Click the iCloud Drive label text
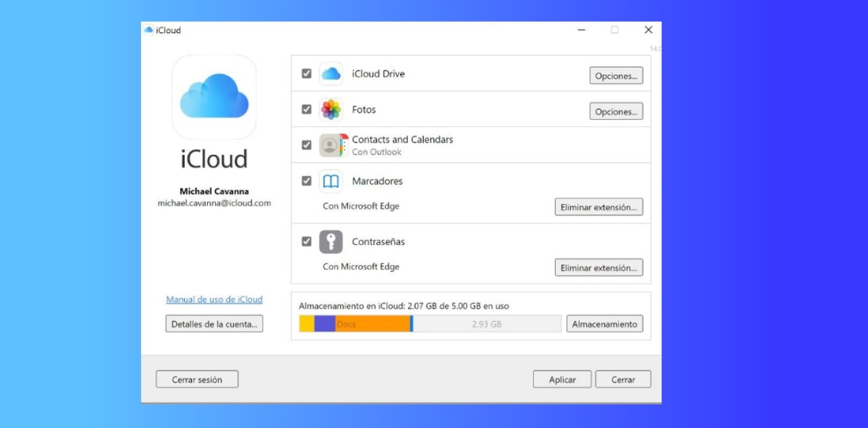 coord(378,74)
